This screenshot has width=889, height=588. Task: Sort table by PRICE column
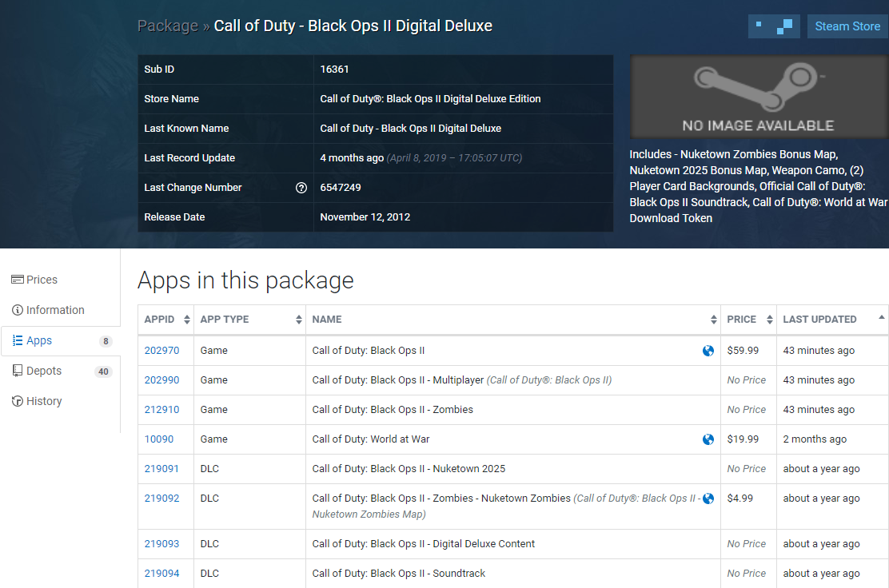click(748, 320)
